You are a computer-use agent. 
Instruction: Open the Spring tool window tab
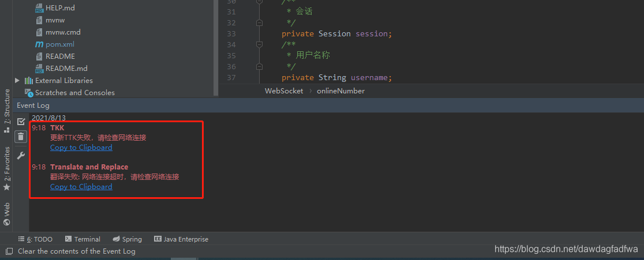coord(128,239)
